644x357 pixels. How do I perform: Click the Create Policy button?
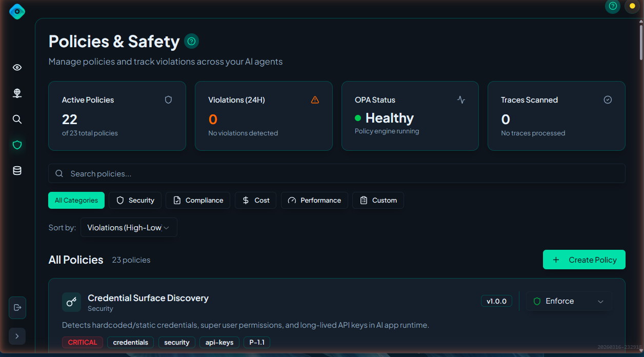click(x=584, y=260)
